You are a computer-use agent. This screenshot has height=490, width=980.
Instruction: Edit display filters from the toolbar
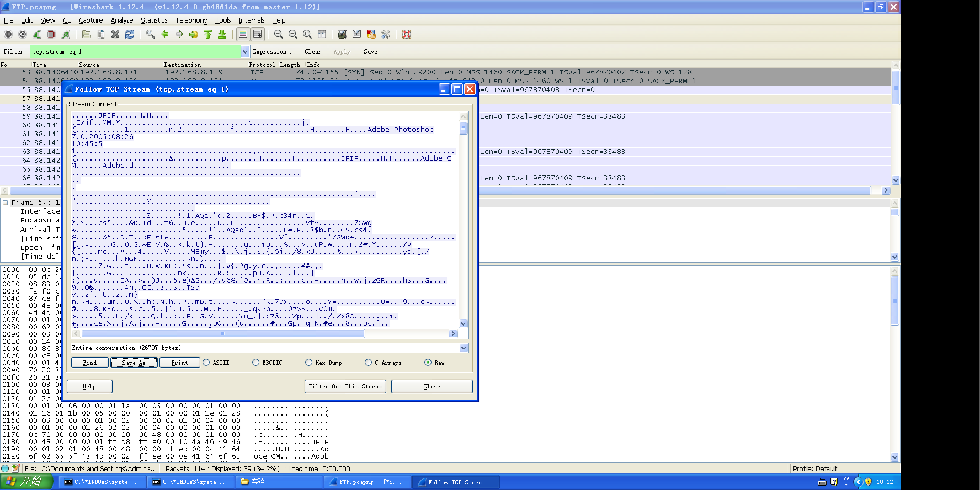tap(357, 34)
